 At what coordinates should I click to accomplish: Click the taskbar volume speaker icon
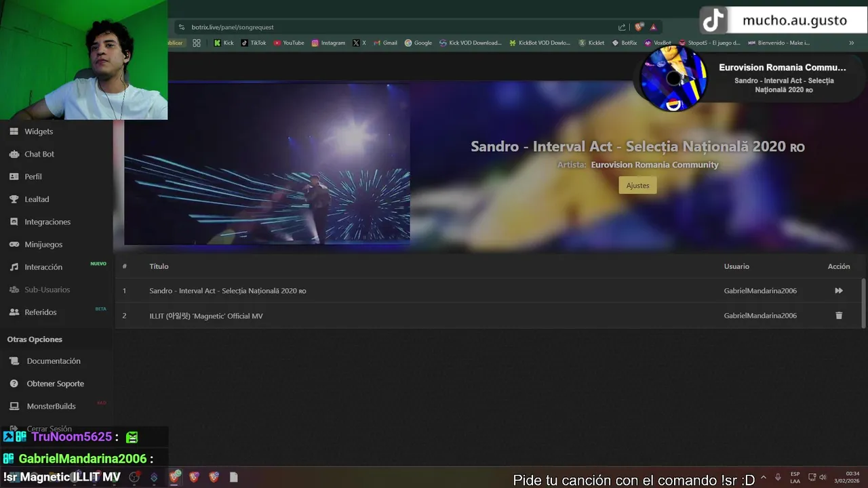point(823,477)
